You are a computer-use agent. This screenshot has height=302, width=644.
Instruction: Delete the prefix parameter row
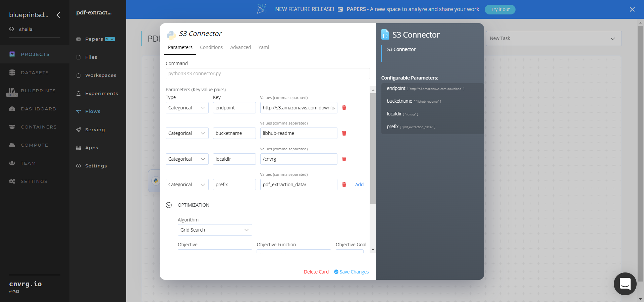coord(344,185)
